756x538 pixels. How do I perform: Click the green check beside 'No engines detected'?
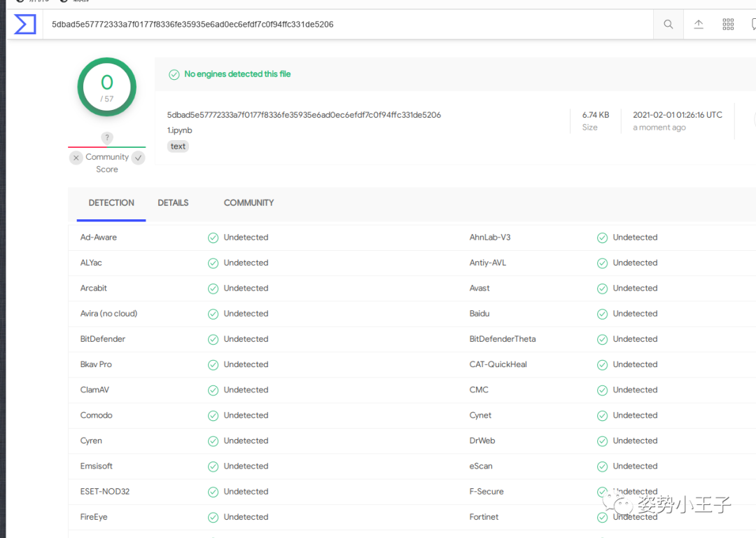(174, 74)
